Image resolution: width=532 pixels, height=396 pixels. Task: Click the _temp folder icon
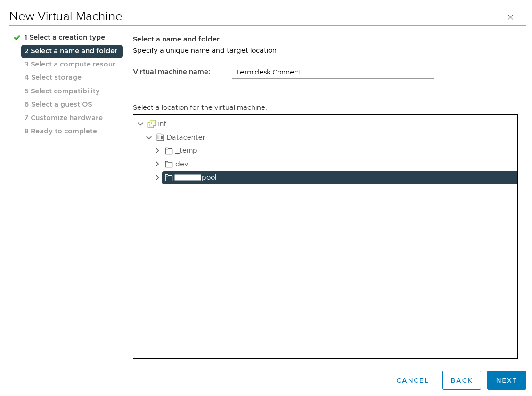[x=169, y=151]
